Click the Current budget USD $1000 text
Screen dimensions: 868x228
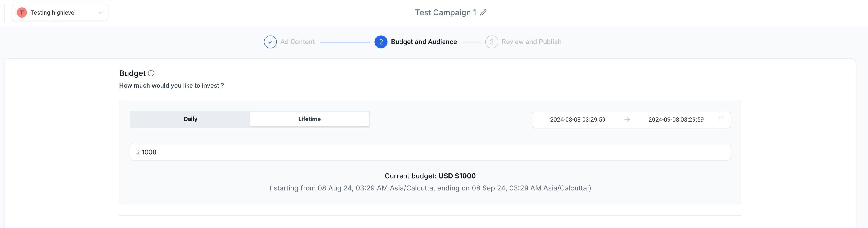(430, 176)
